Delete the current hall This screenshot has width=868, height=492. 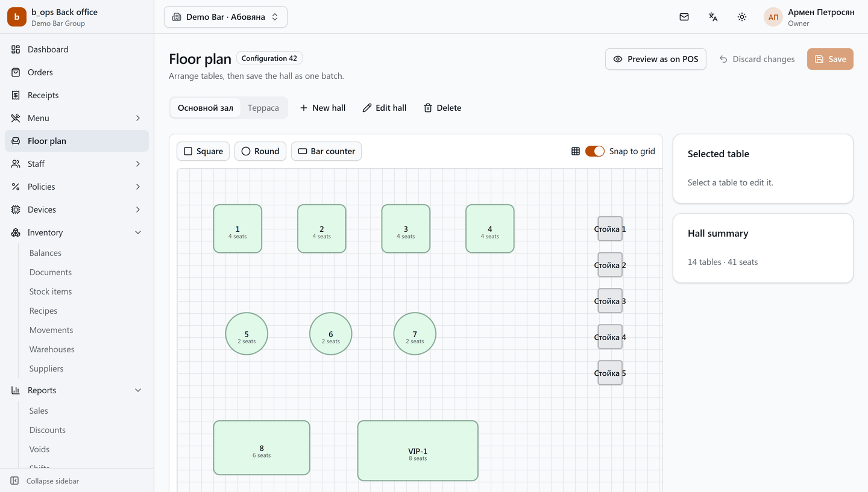pos(442,108)
